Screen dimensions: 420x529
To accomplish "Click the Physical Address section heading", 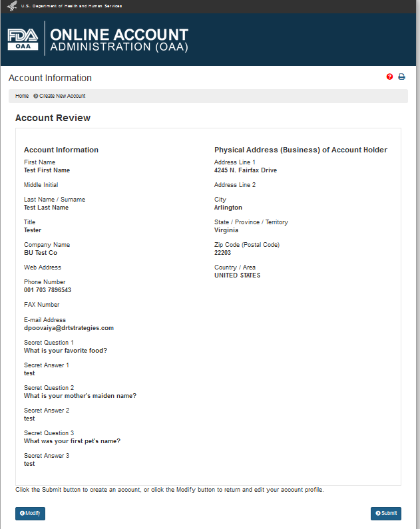I will pos(300,150).
